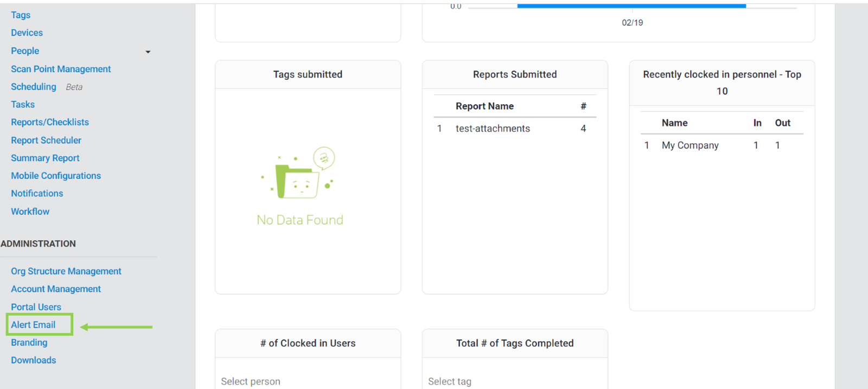The image size is (868, 389).
Task: Open the Select person dropdown
Action: 307,381
